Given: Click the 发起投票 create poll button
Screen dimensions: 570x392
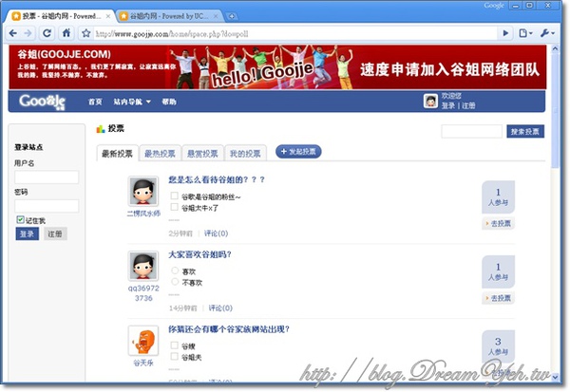Looking at the screenshot, I should 298,152.
